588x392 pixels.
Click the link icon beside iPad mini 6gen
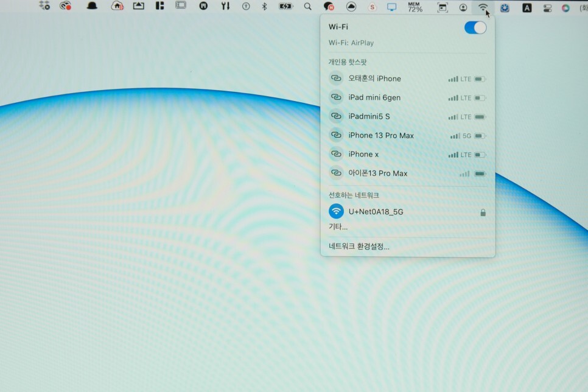(x=336, y=97)
